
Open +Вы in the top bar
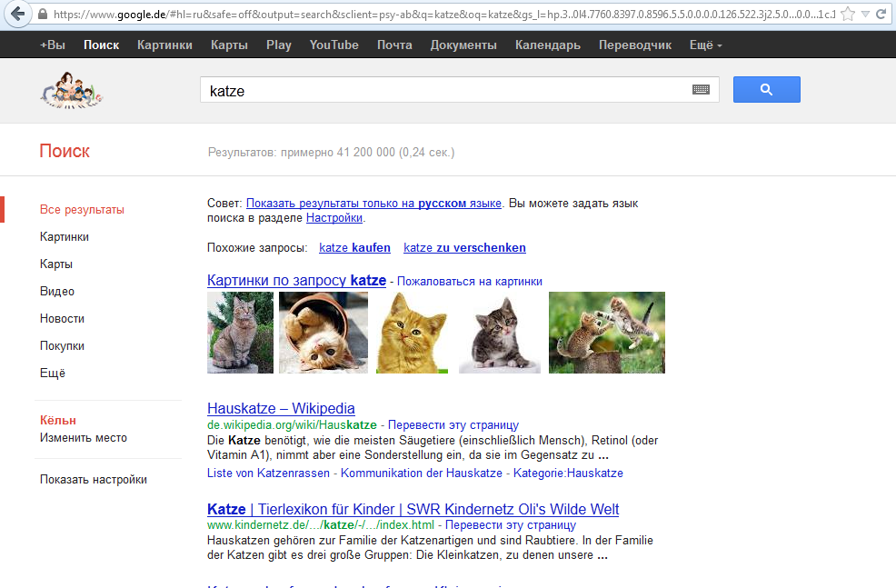coord(53,45)
